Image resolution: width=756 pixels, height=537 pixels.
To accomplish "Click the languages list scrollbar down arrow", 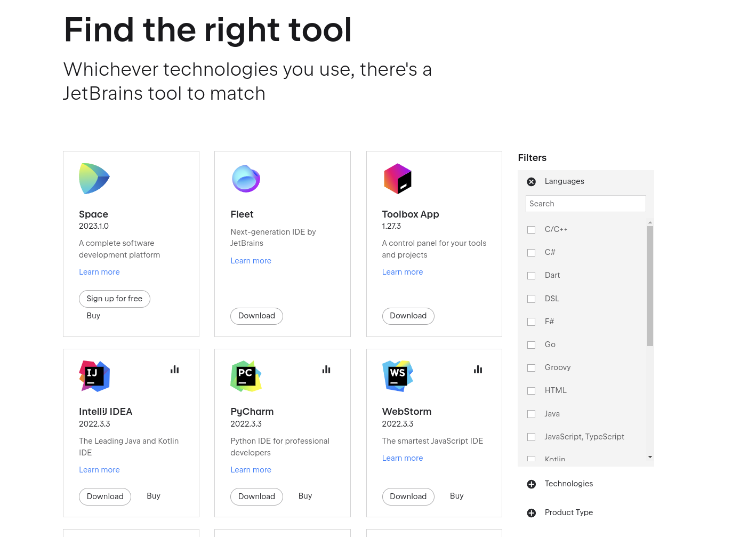I will [x=650, y=457].
